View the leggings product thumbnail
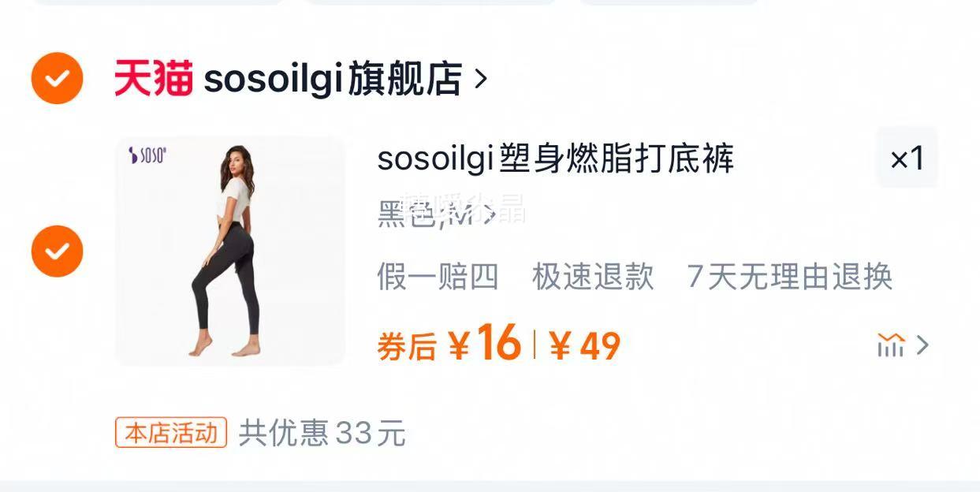The image size is (980, 492). coord(230,251)
